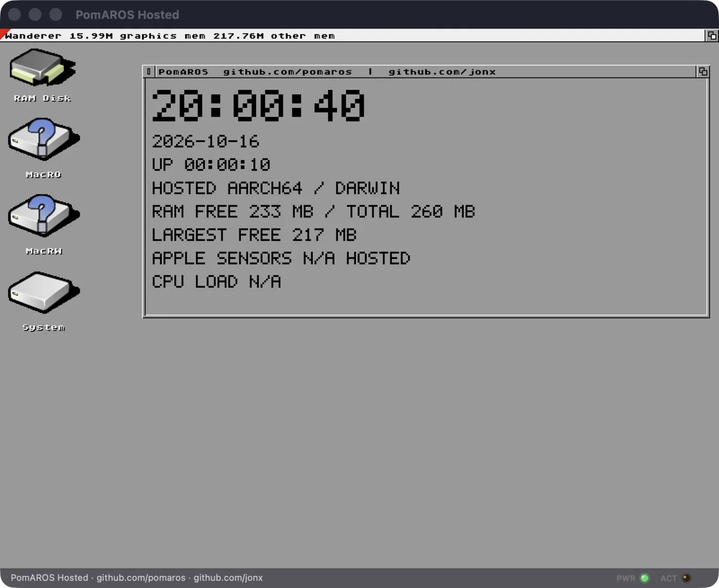The width and height of the screenshot is (719, 588).
Task: Click the clock reading 20:00:40
Action: 258,105
